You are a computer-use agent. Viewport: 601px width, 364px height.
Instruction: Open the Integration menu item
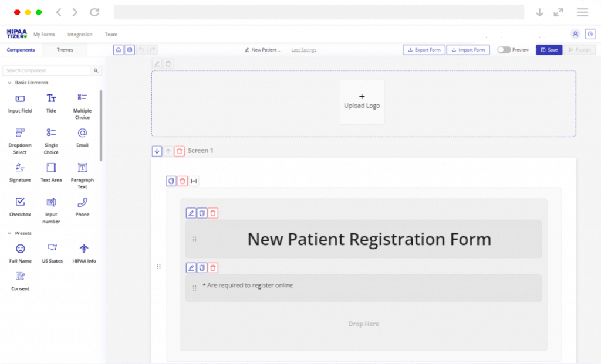point(80,34)
